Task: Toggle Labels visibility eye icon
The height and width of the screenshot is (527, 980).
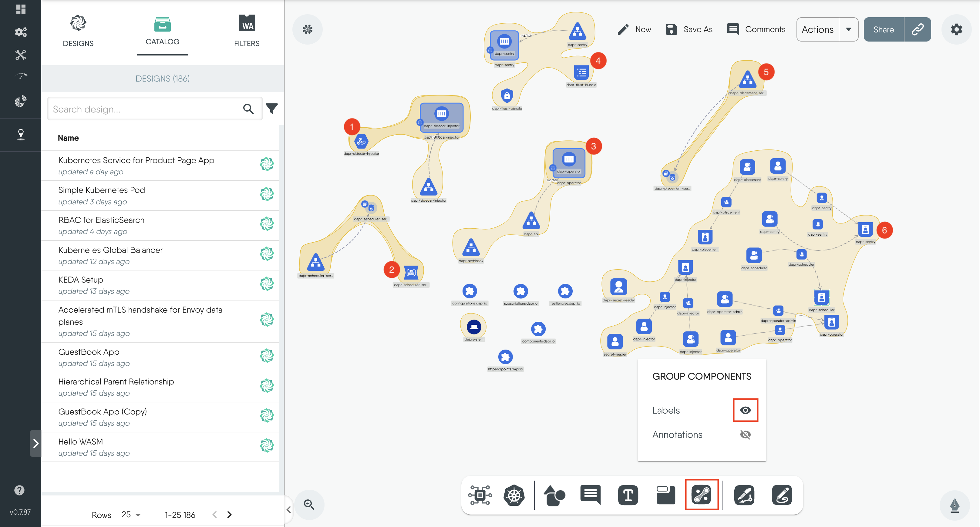Action: click(x=745, y=410)
